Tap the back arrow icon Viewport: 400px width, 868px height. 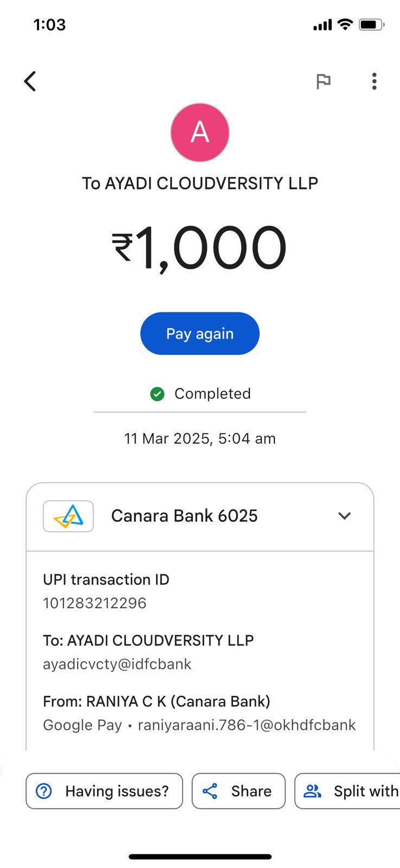(30, 81)
